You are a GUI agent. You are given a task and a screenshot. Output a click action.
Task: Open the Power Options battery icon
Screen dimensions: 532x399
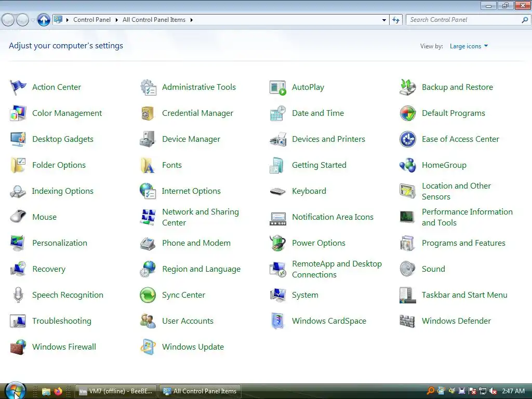[x=278, y=243]
